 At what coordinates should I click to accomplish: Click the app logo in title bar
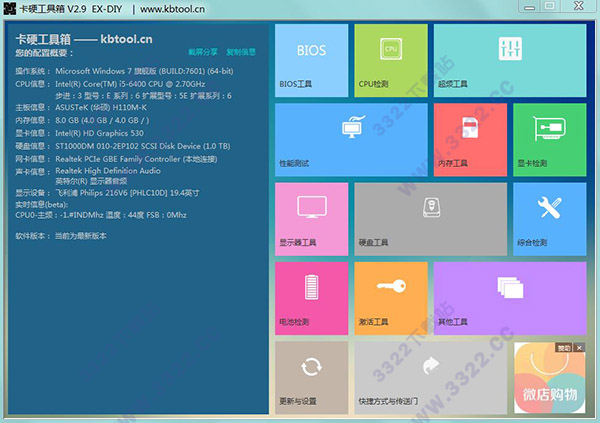click(10, 8)
